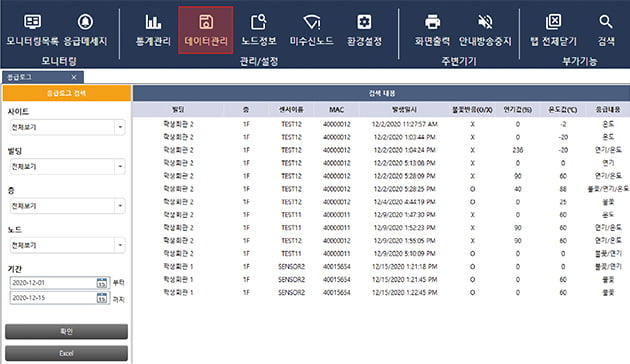The height and width of the screenshot is (364, 630).
Task: Select row dated 12/15/2020 1:21:45 PM
Action: tap(381, 279)
